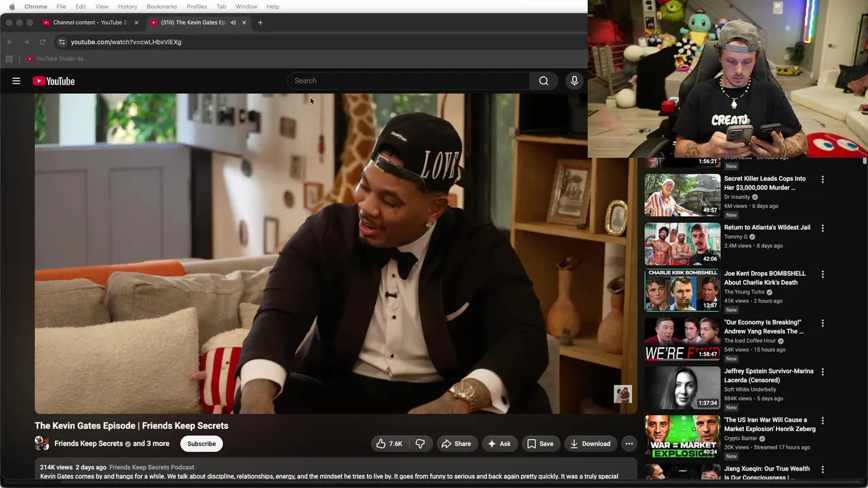This screenshot has width=868, height=488.
Task: Click Chrome back arrow
Action: 9,42
